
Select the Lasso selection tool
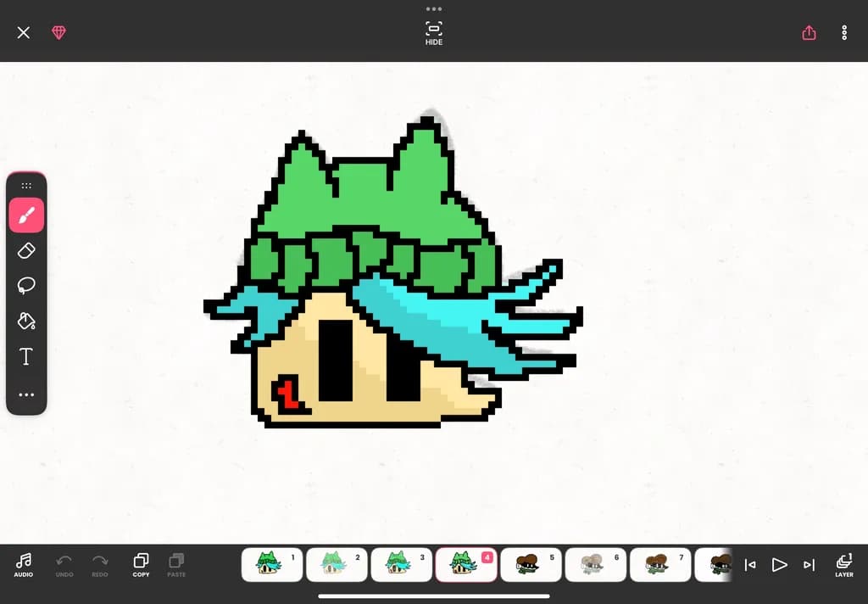coord(26,285)
